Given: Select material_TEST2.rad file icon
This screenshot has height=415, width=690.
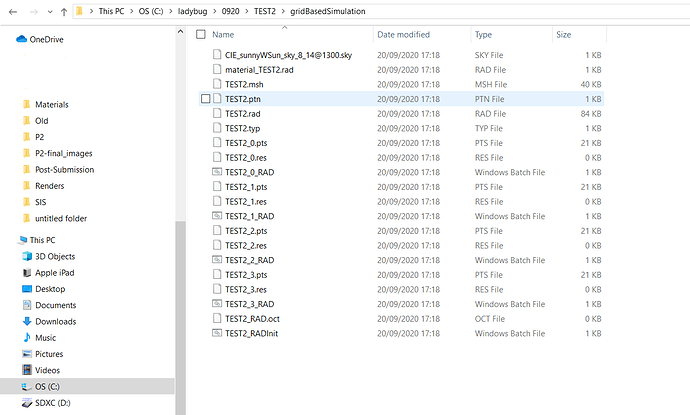Looking at the screenshot, I should tap(217, 69).
